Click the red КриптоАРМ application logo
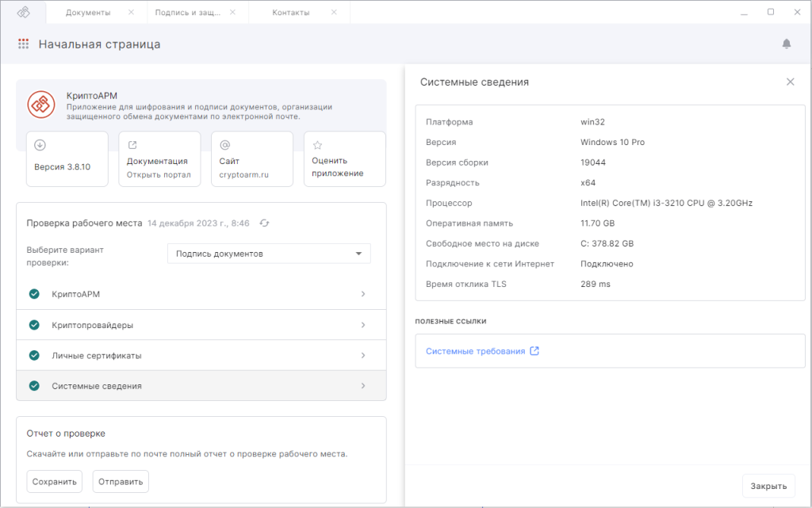Image resolution: width=812 pixels, height=508 pixels. (41, 105)
